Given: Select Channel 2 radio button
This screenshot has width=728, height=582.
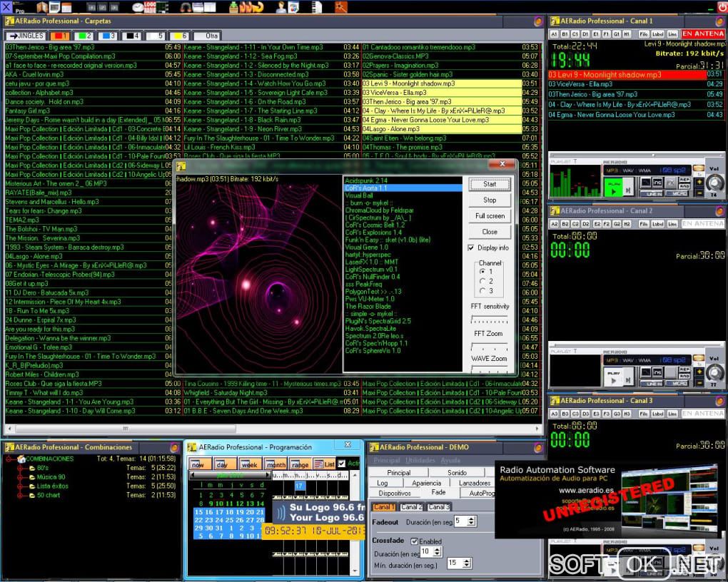Looking at the screenshot, I should tap(482, 281).
